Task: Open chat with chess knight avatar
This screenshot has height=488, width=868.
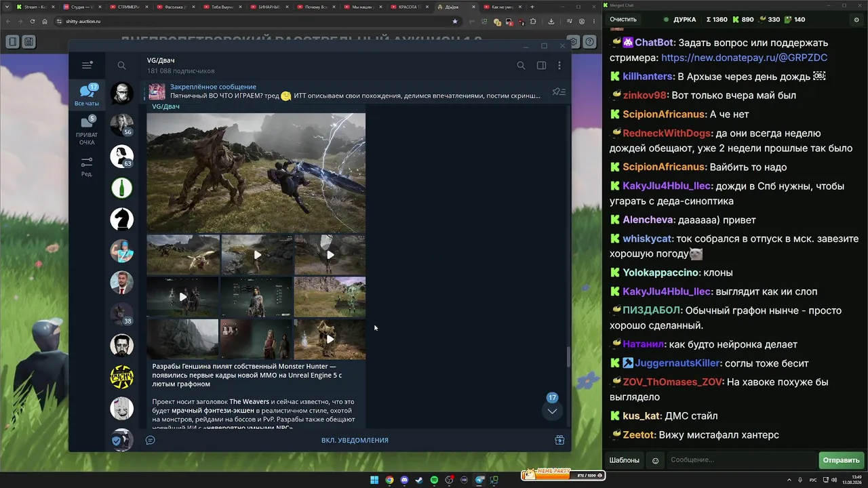Action: point(122,219)
